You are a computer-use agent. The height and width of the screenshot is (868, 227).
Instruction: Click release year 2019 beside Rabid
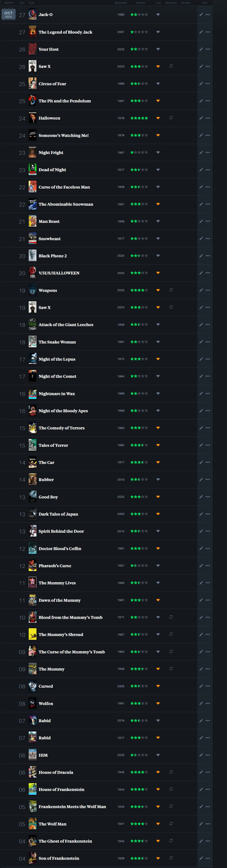coord(121,721)
